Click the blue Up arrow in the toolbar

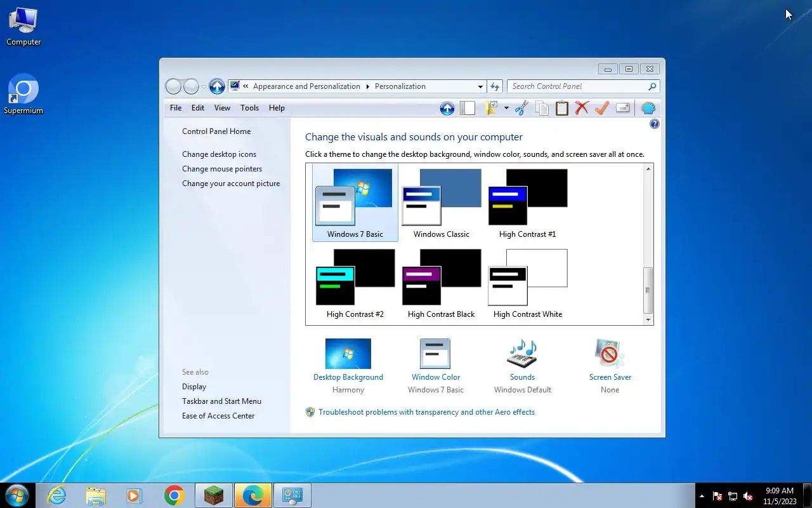click(x=447, y=108)
